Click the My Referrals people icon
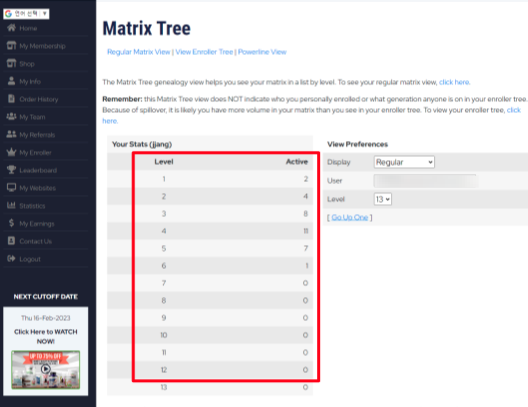This screenshot has width=528, height=407. [x=11, y=134]
